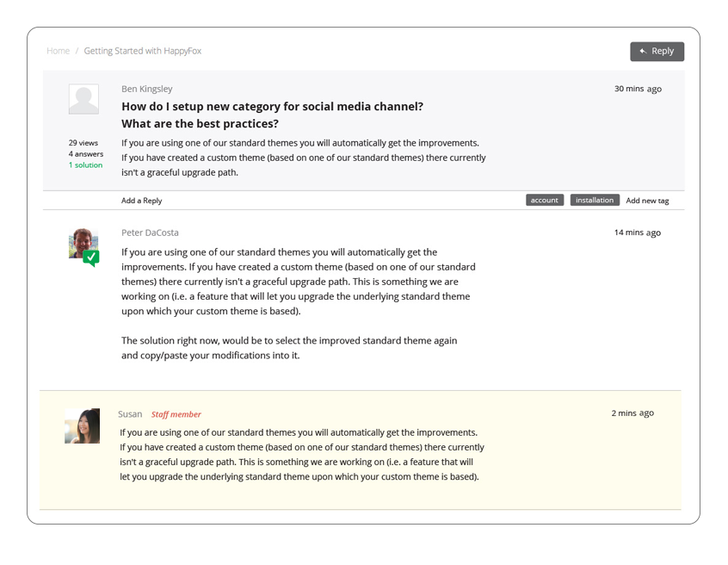The height and width of the screenshot is (565, 728).
Task: Open the 1 solution link
Action: (85, 165)
